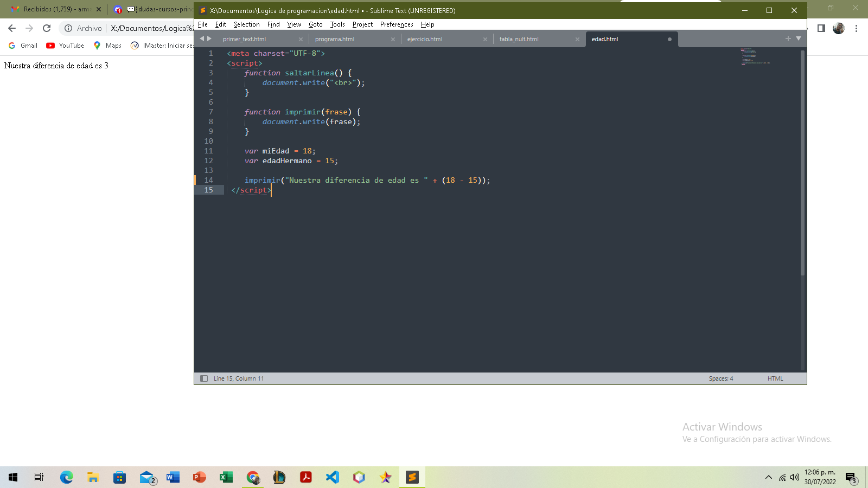Viewport: 868px width, 488px height.
Task: Close the Recibidos Gmail browser tab
Action: (x=99, y=9)
